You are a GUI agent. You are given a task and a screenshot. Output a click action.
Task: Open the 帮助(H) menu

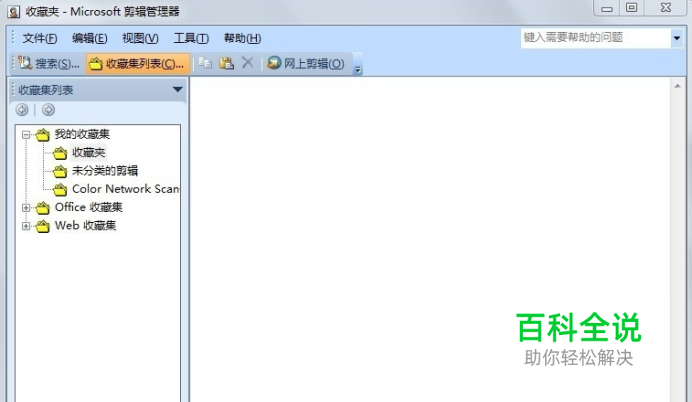(x=242, y=38)
